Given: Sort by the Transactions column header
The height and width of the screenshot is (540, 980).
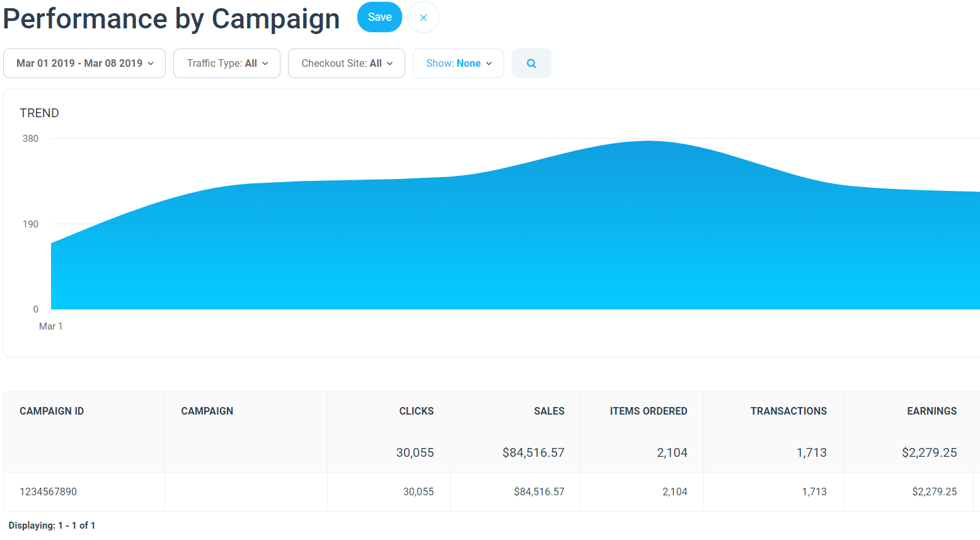Looking at the screenshot, I should pyautogui.click(x=788, y=411).
